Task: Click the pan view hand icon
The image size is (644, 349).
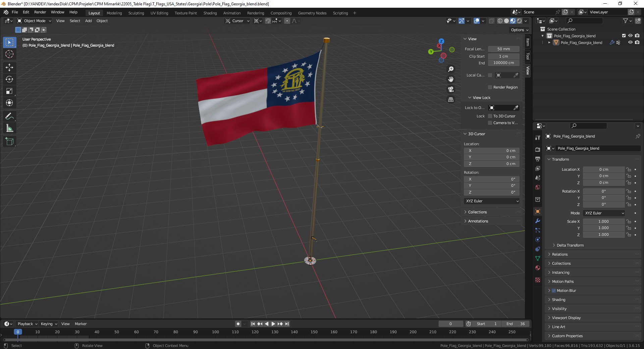Action: click(451, 79)
